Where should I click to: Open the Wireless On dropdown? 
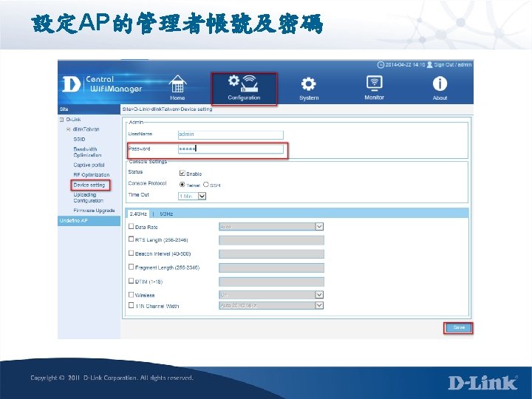pos(271,295)
